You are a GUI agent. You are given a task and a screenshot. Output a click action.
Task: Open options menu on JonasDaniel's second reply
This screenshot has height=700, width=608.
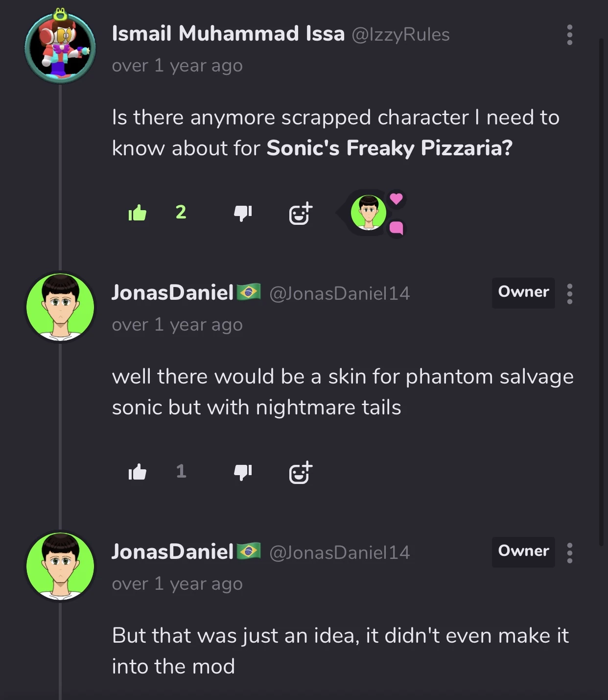(569, 553)
